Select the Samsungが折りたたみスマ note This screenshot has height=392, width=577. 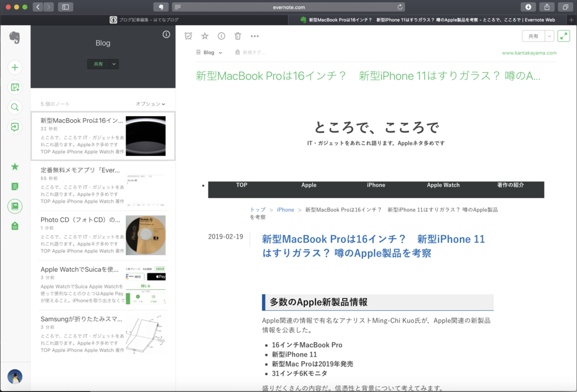tap(103, 335)
